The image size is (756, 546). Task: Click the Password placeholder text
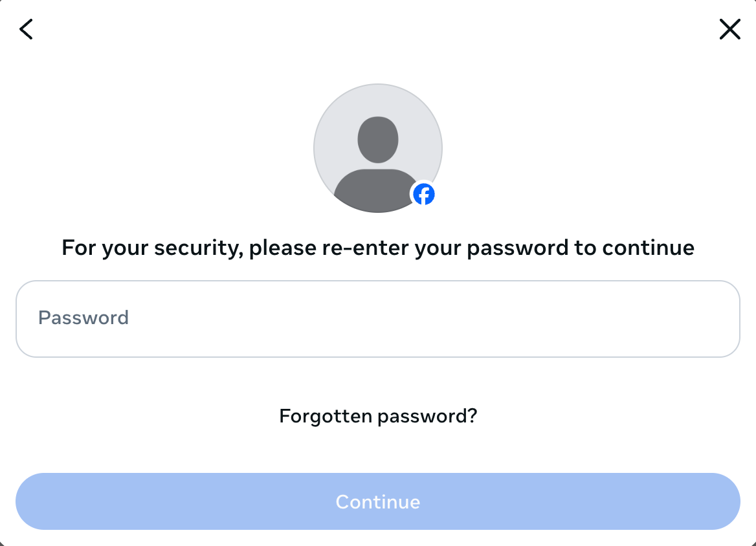(x=83, y=318)
